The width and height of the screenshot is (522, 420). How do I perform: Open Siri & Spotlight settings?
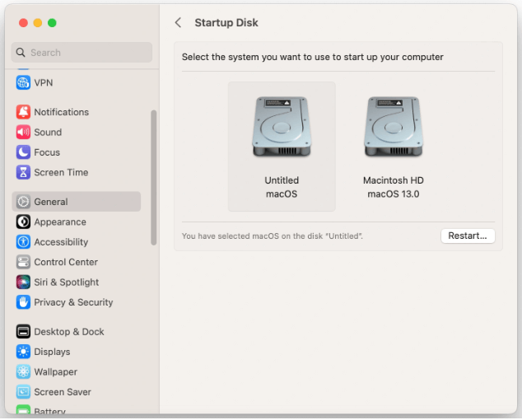77,282
